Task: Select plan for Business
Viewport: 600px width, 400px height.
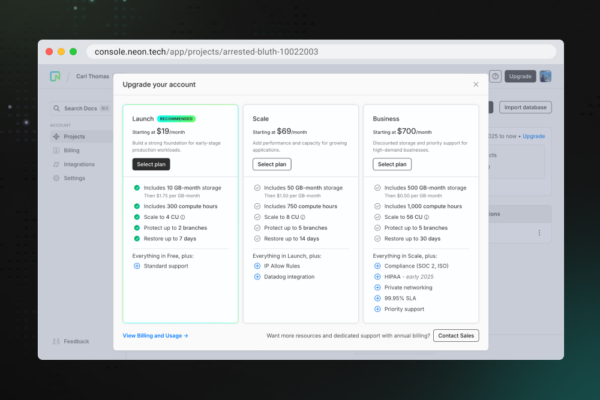Action: (x=392, y=164)
